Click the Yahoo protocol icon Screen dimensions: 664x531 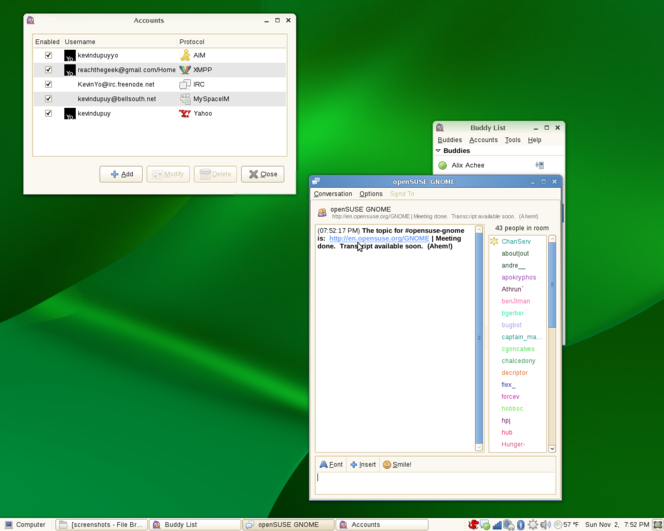[x=185, y=113]
